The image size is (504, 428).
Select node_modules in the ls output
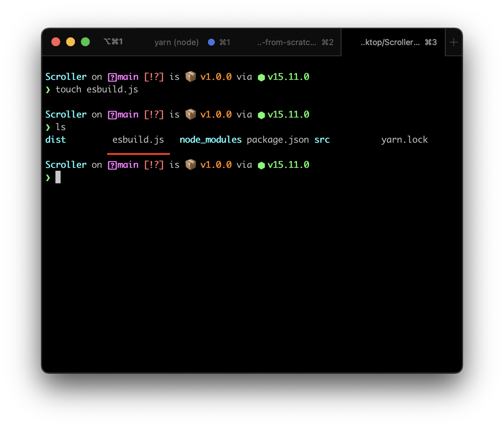(x=210, y=140)
